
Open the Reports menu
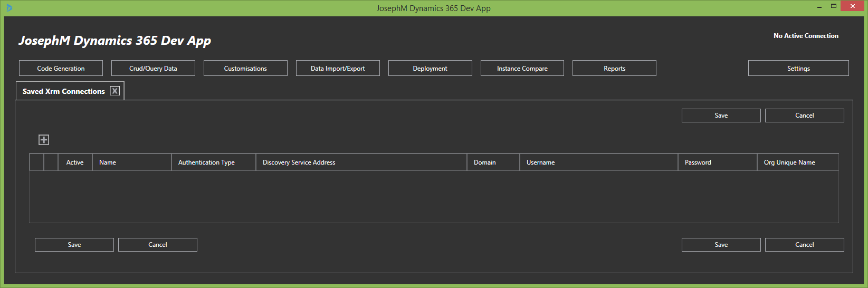tap(614, 68)
